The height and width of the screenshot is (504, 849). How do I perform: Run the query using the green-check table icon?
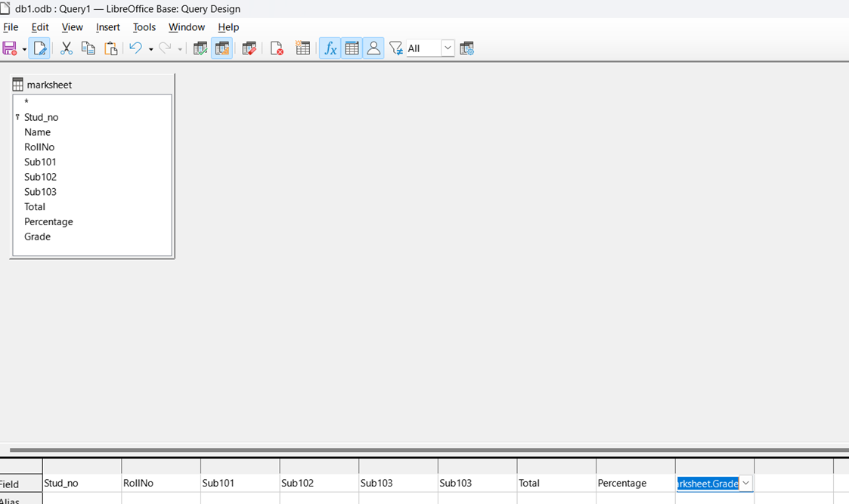click(x=200, y=48)
